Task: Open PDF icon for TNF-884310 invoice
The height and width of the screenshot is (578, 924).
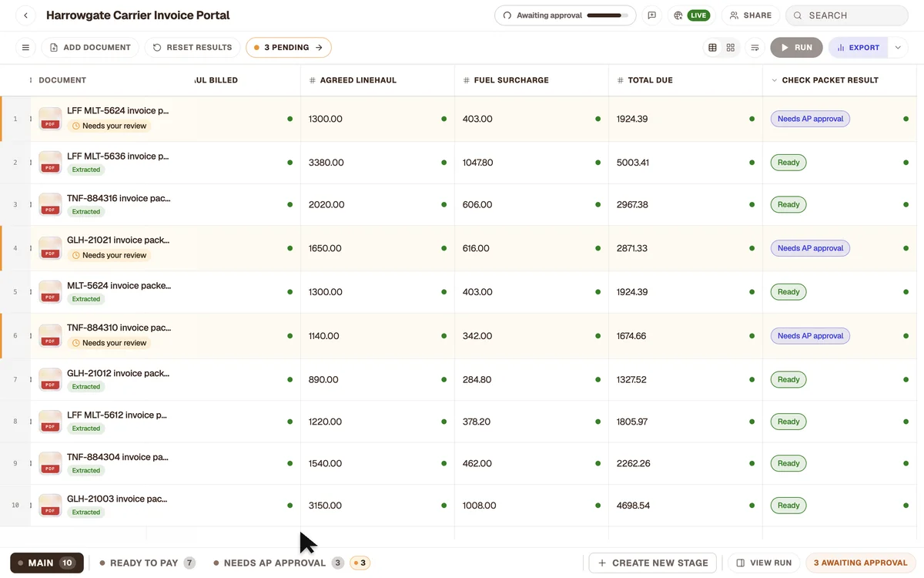Action: click(x=50, y=336)
